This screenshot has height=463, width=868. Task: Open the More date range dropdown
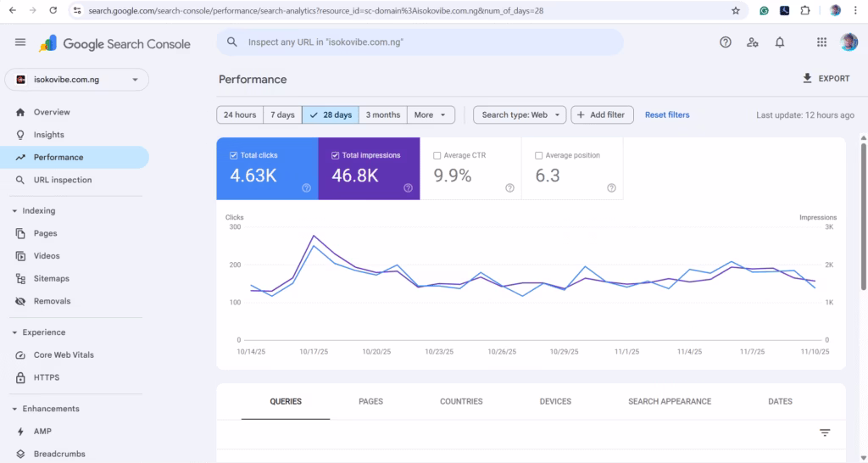click(431, 115)
